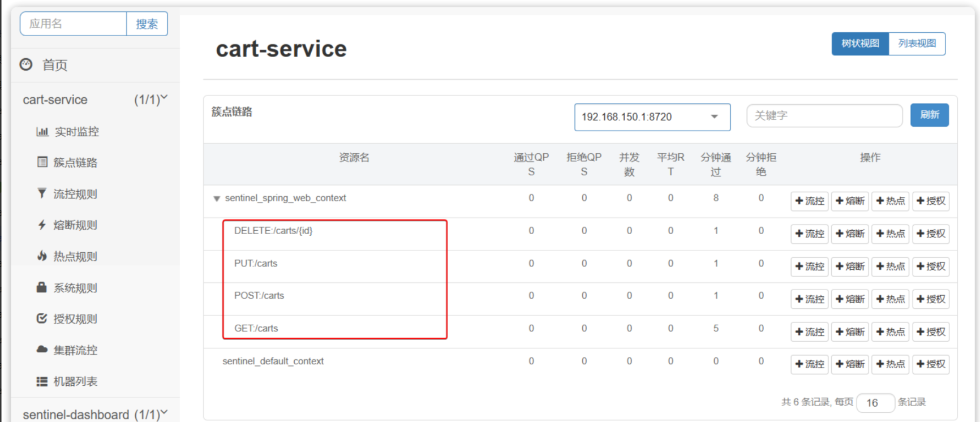The width and height of the screenshot is (980, 422).
Task: Click the app name search button (搜索)
Action: (x=147, y=24)
